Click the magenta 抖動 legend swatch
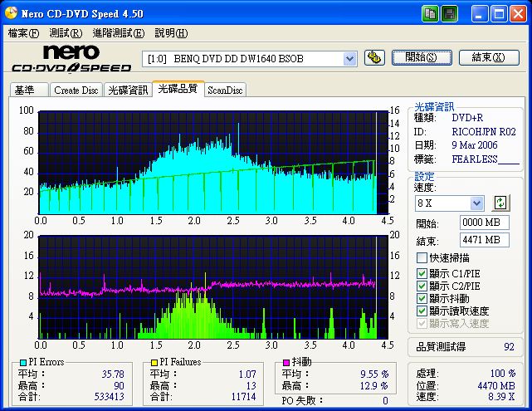The image size is (532, 411). click(286, 363)
